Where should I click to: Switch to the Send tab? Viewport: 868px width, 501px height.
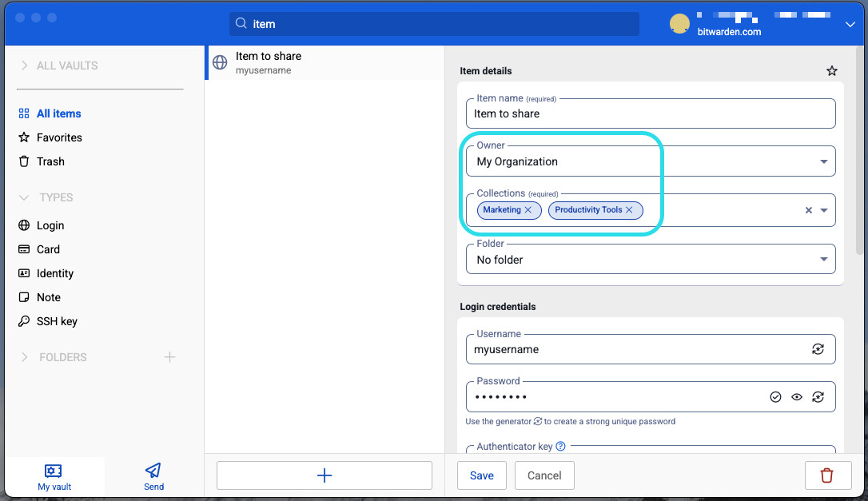[153, 476]
